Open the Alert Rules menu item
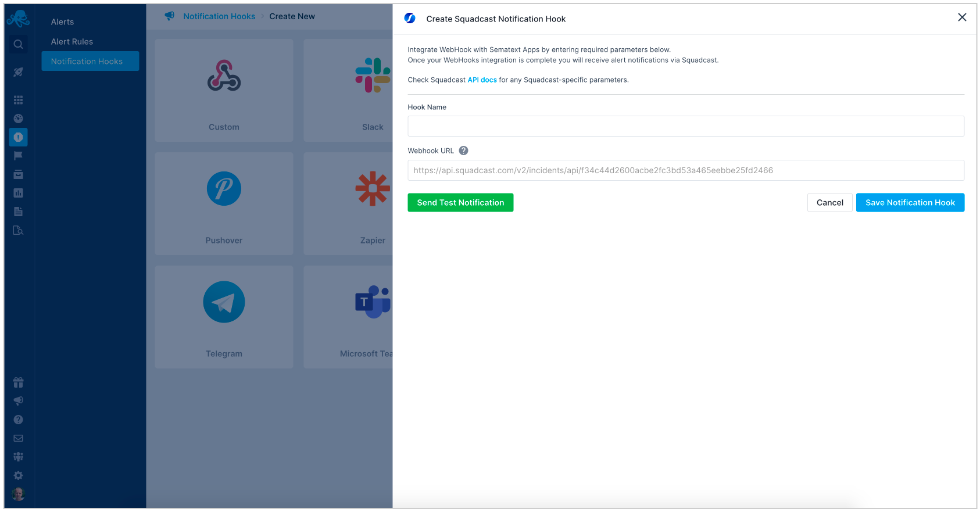This screenshot has height=512, width=980. click(71, 42)
